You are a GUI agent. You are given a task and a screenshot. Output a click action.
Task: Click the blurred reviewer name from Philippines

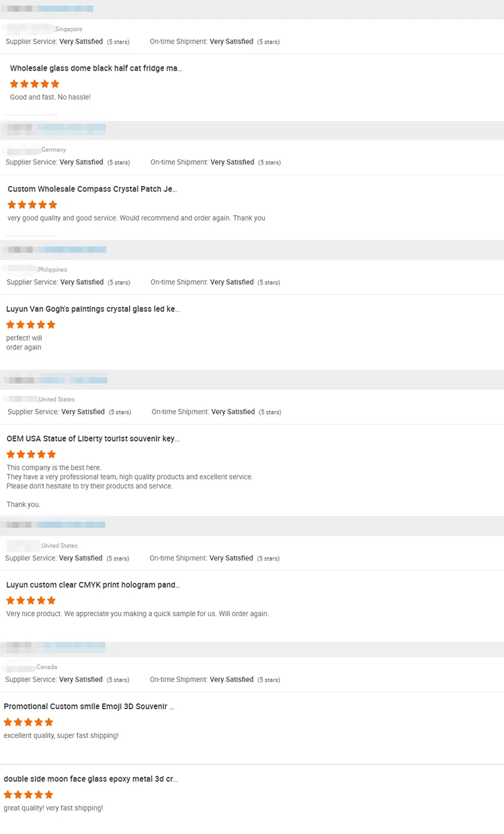point(20,269)
